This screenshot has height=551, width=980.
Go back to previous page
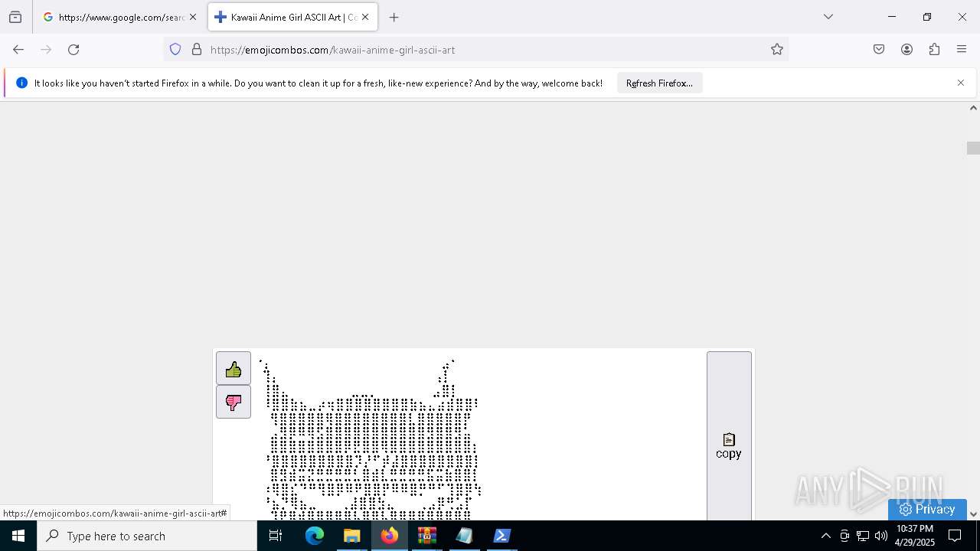point(18,50)
